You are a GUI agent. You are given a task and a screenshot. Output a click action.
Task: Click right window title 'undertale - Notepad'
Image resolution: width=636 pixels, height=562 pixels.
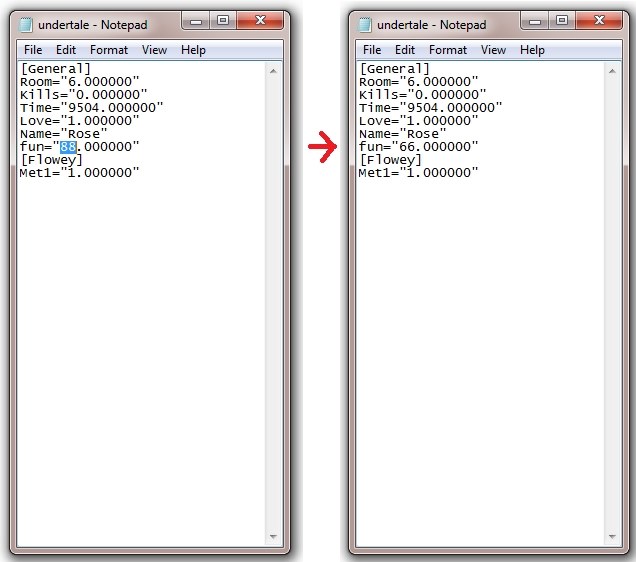coord(432,25)
